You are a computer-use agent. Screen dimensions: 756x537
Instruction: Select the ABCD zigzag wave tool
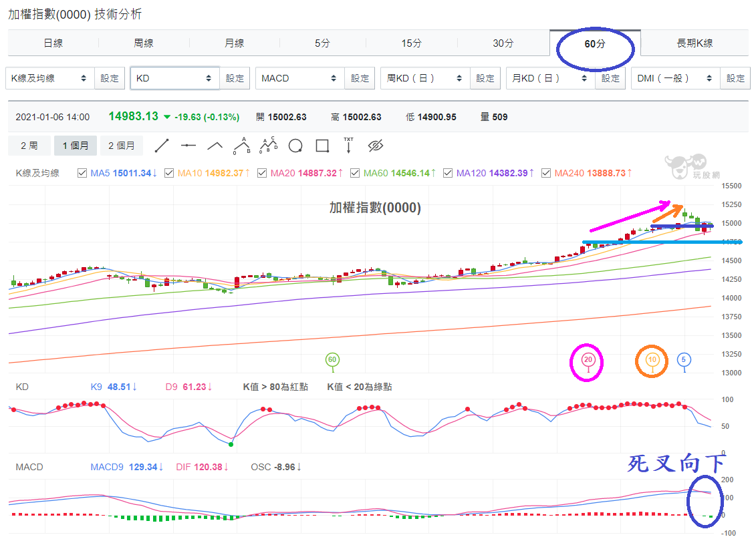269,145
